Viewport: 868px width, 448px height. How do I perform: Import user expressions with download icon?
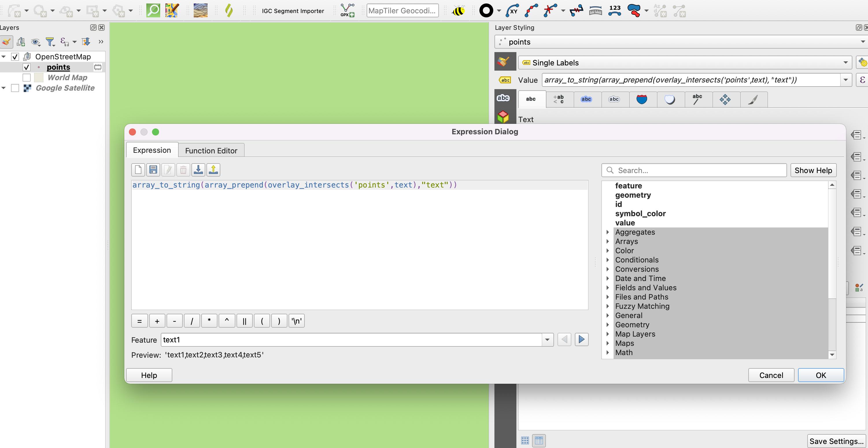pos(198,170)
